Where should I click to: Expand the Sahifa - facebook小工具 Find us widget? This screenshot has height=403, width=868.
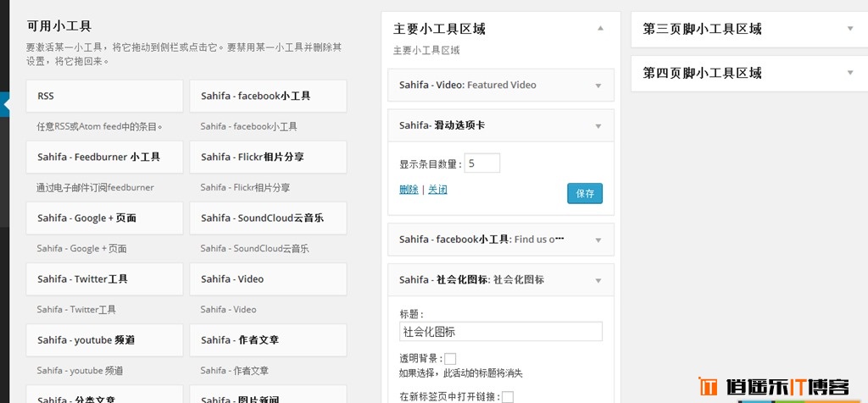(598, 240)
